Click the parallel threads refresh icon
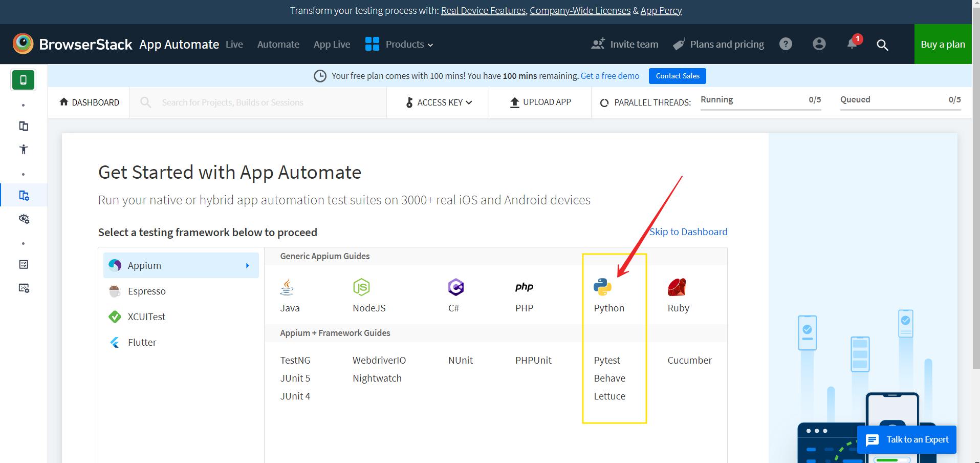980x463 pixels. (604, 102)
